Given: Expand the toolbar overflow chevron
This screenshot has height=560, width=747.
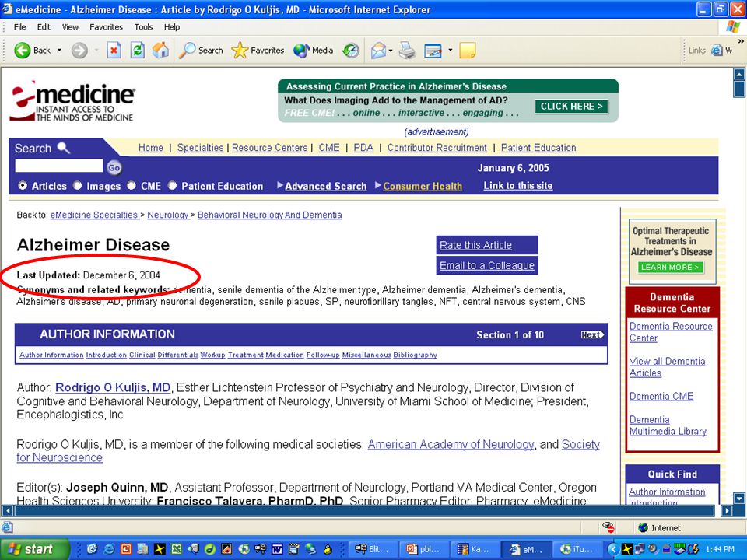Looking at the screenshot, I should click(741, 41).
